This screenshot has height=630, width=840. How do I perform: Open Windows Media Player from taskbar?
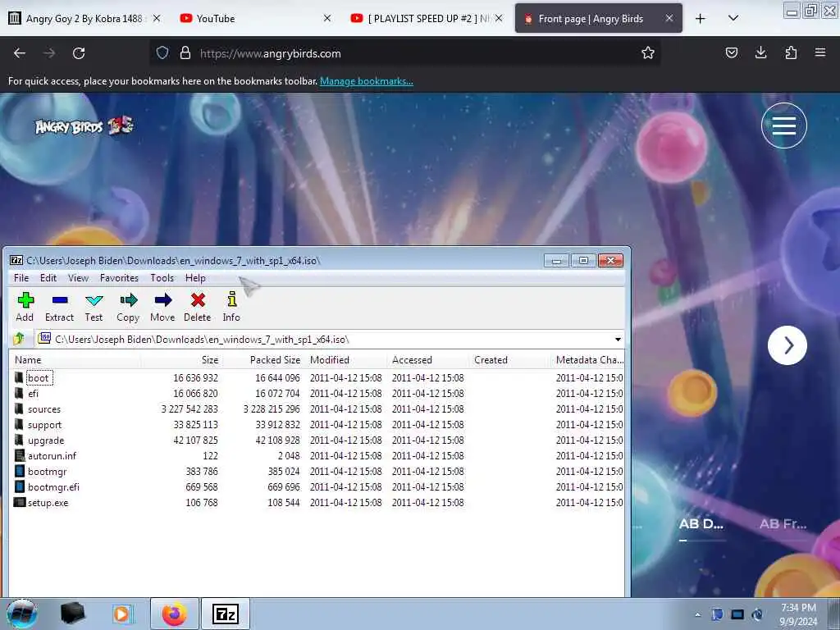click(122, 614)
